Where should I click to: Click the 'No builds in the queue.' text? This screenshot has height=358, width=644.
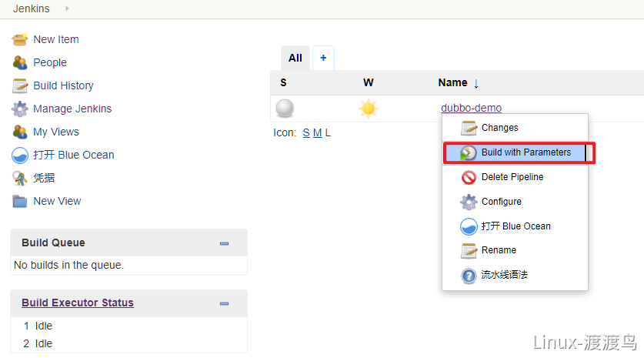click(69, 265)
